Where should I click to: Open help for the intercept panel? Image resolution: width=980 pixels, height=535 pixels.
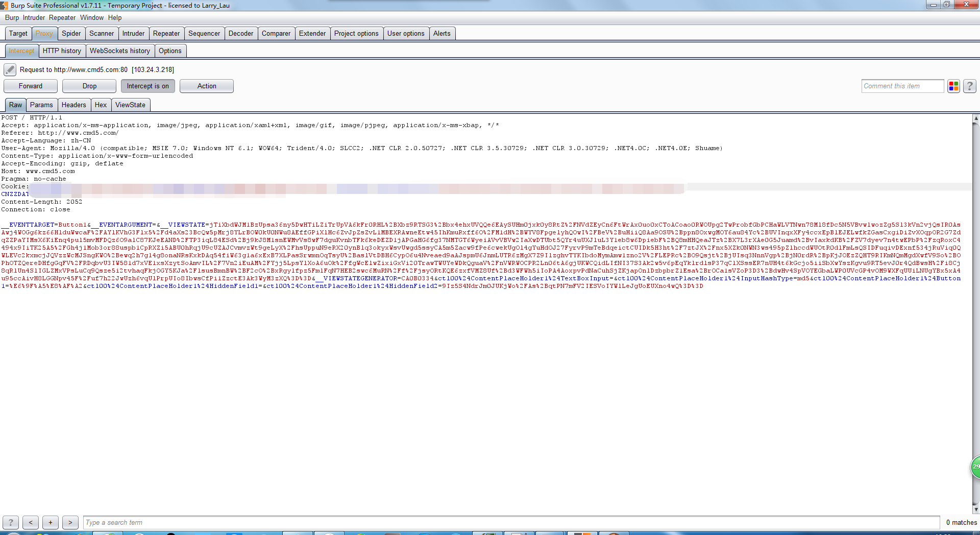click(970, 86)
